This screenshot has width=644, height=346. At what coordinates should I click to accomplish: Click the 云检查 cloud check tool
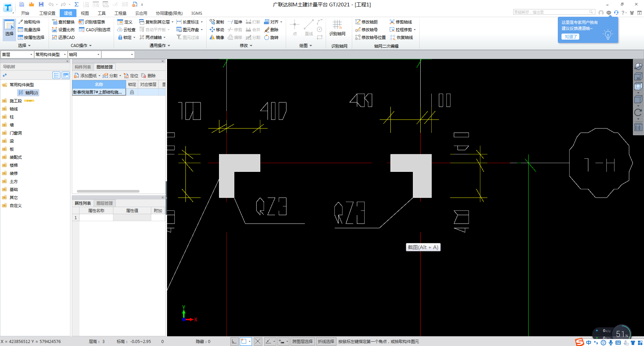126,30
